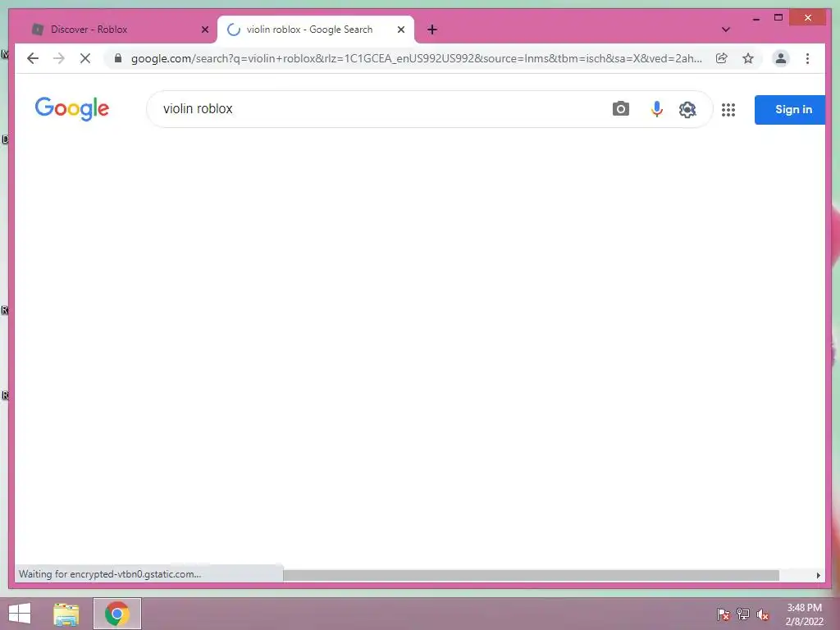Click the horizontal scrollbar right arrow

pos(818,575)
